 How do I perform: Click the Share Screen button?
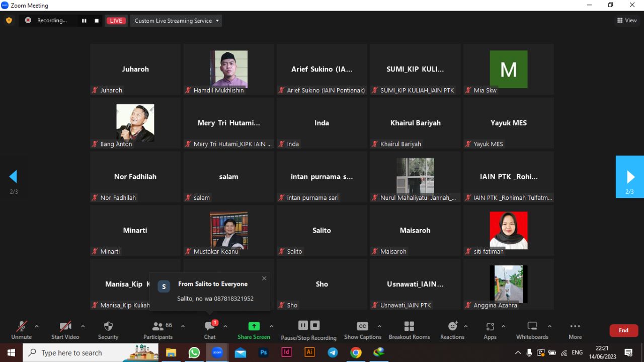254,330
